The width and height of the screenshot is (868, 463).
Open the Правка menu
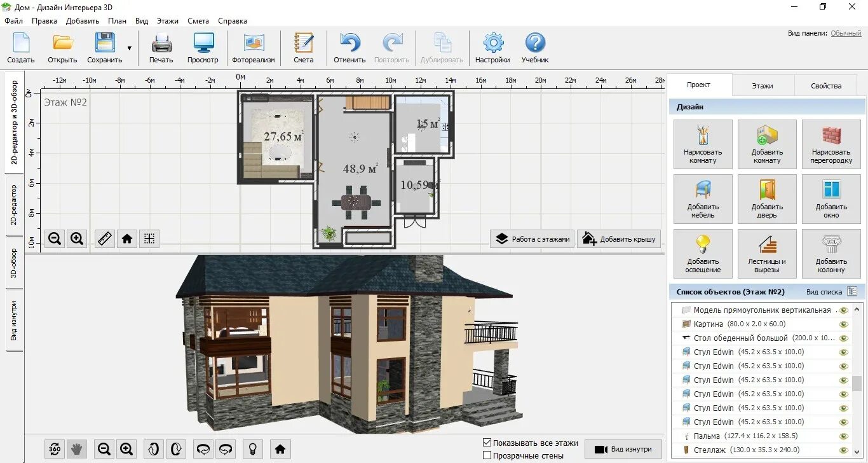[44, 21]
